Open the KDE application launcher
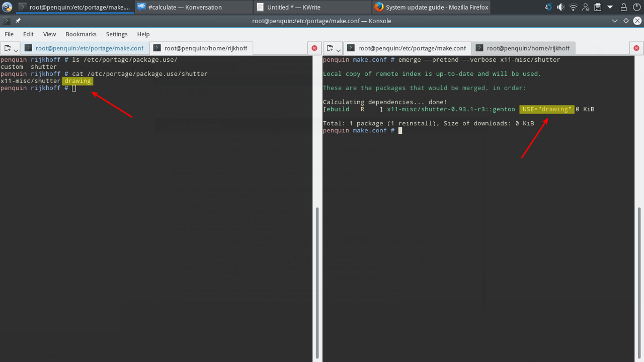This screenshot has height=362, width=644. pos(7,7)
